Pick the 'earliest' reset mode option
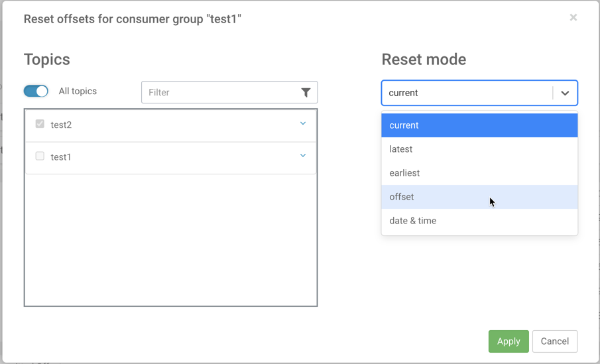600x364 pixels. tap(479, 173)
